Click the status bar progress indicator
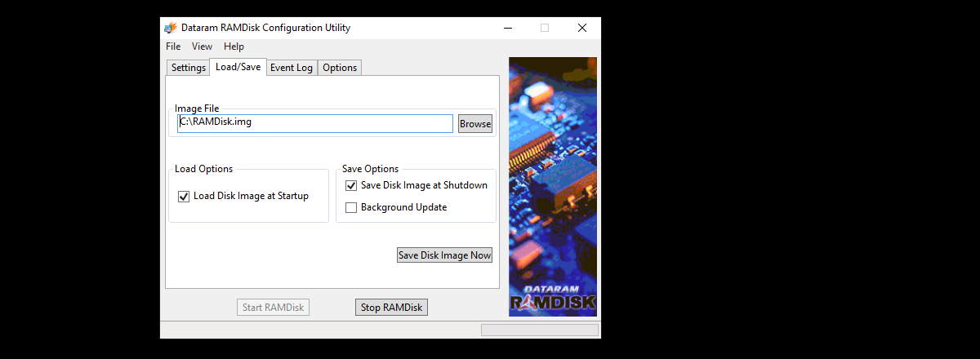980x359 pixels. [540, 330]
